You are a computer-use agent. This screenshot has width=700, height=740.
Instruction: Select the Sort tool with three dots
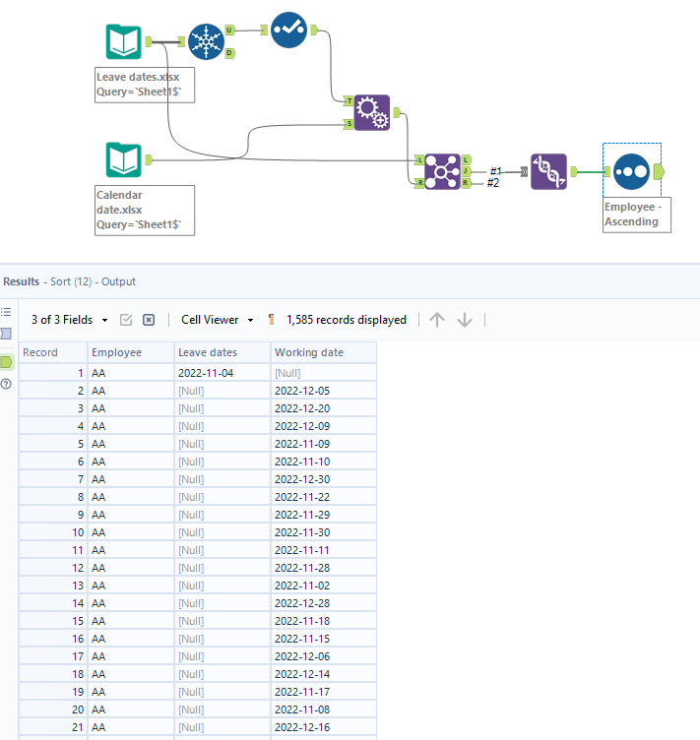click(631, 172)
